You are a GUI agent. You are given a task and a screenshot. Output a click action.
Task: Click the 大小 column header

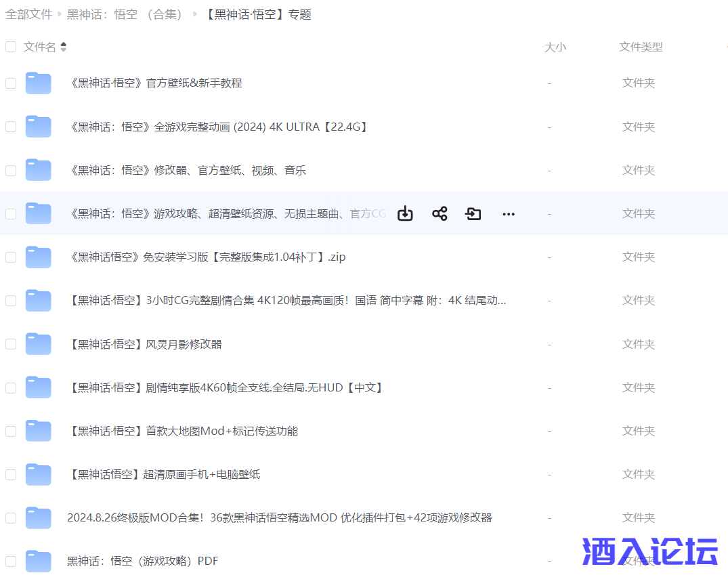555,47
